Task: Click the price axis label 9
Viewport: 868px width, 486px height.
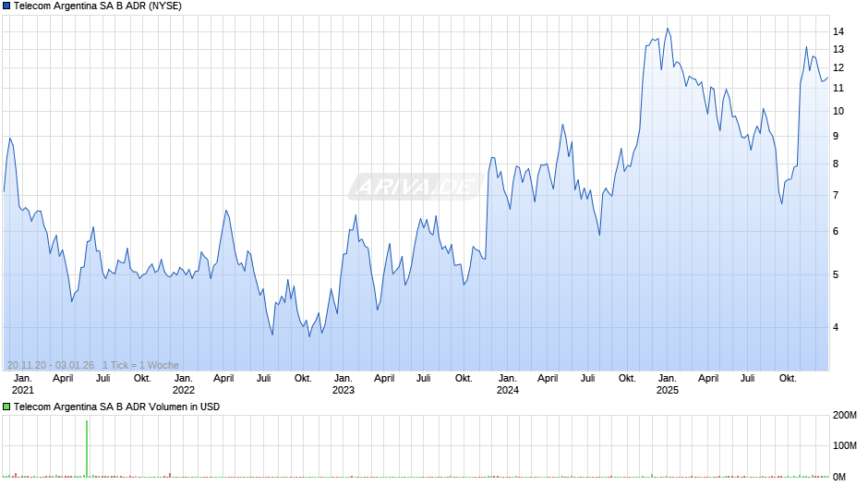Action: tap(836, 136)
